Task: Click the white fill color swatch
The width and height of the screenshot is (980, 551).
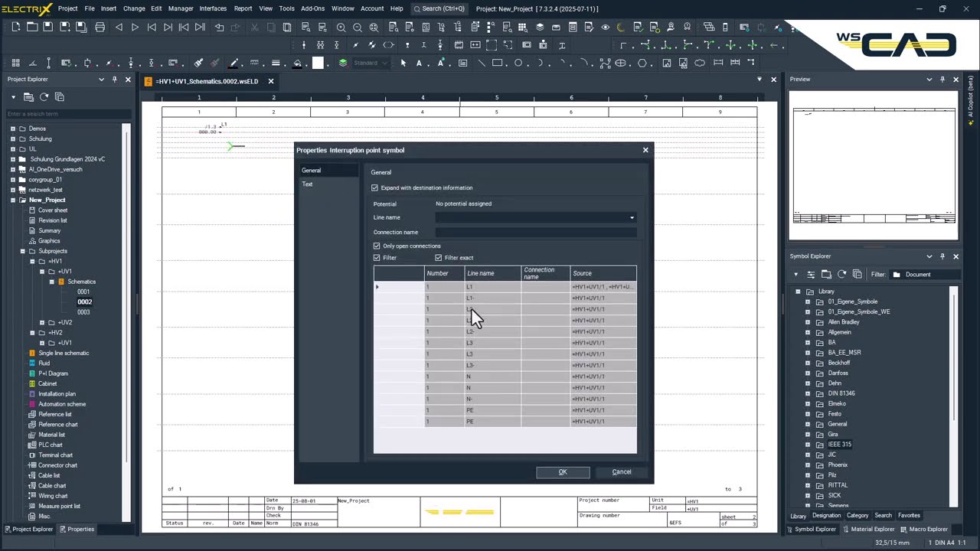Action: (318, 63)
